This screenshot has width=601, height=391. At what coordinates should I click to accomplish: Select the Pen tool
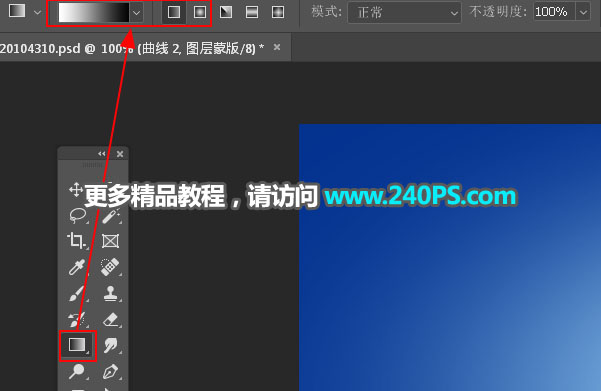pyautogui.click(x=111, y=372)
